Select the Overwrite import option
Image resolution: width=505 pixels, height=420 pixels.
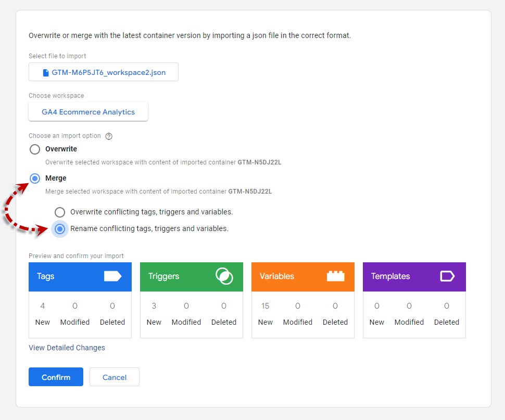35,149
